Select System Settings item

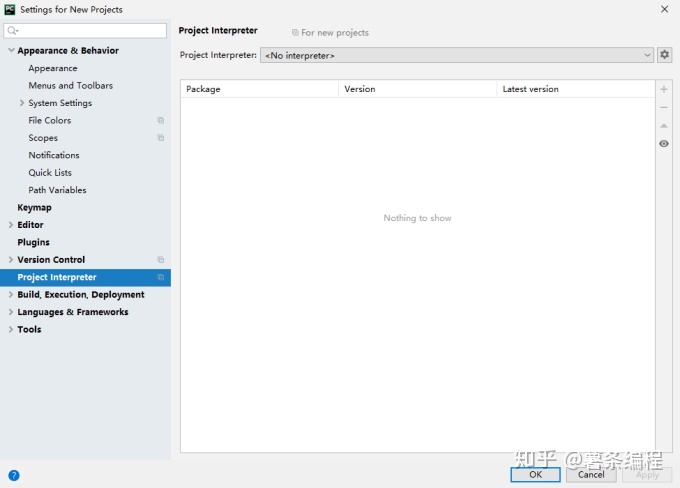click(60, 103)
